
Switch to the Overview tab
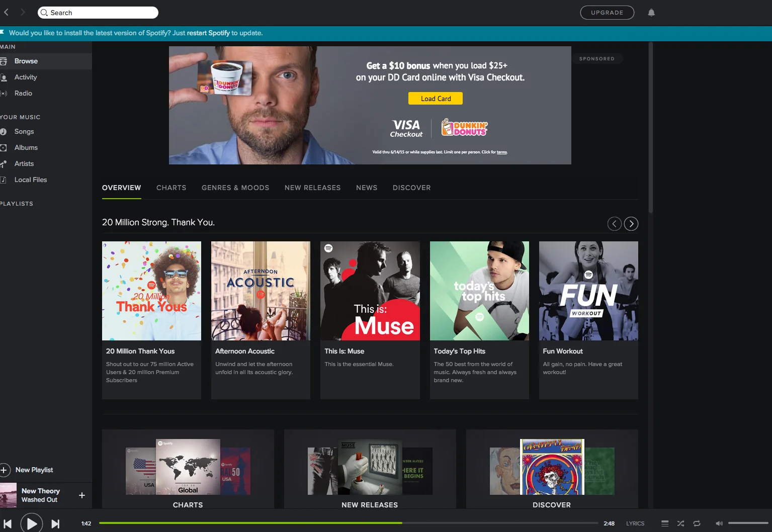click(x=122, y=188)
